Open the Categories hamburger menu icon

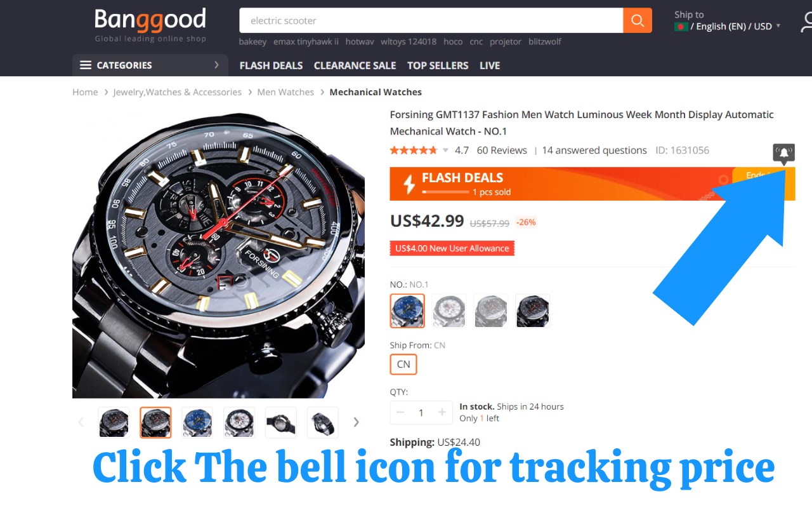[86, 65]
